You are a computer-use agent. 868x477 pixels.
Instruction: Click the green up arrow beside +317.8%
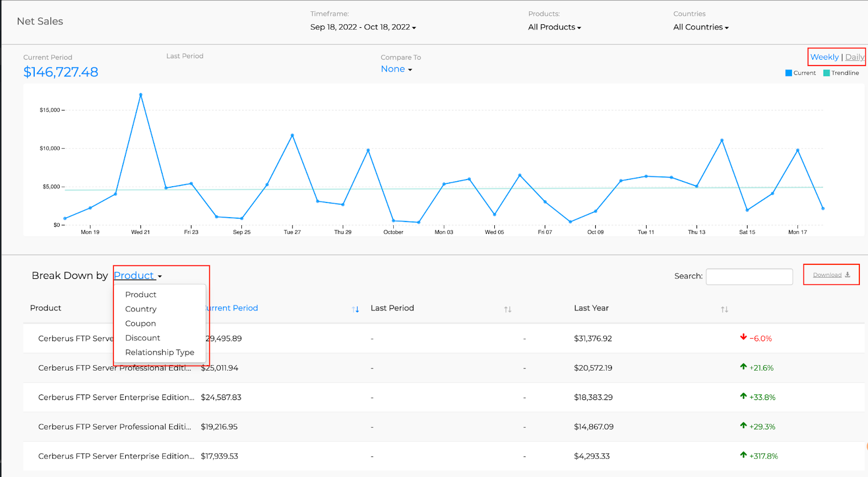point(743,455)
